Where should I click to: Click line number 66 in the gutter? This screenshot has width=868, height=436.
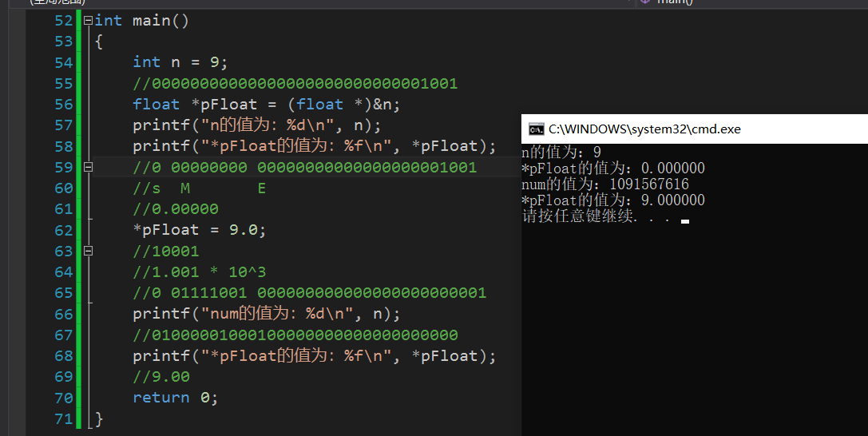64,315
